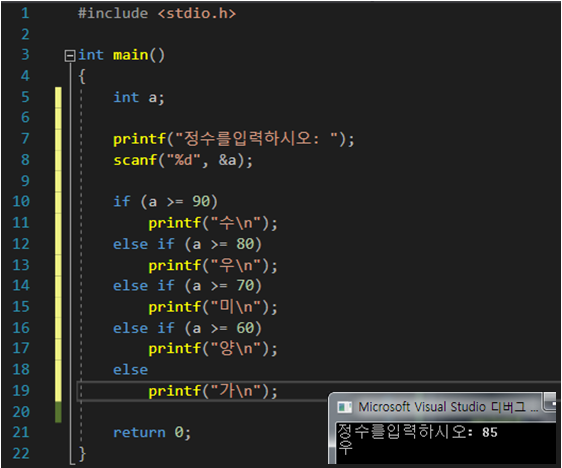This screenshot has height=468, width=562.
Task: Click the opening brace on line 4
Action: [x=82, y=76]
